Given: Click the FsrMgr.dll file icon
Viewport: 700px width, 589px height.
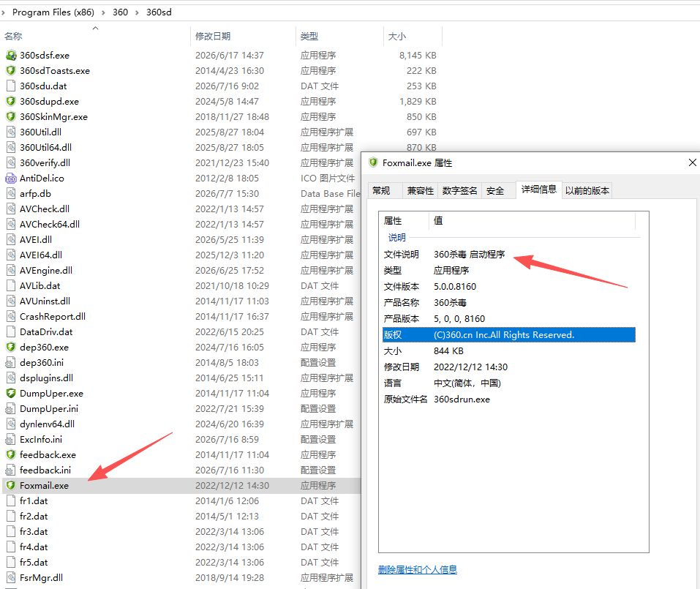Looking at the screenshot, I should [11, 577].
